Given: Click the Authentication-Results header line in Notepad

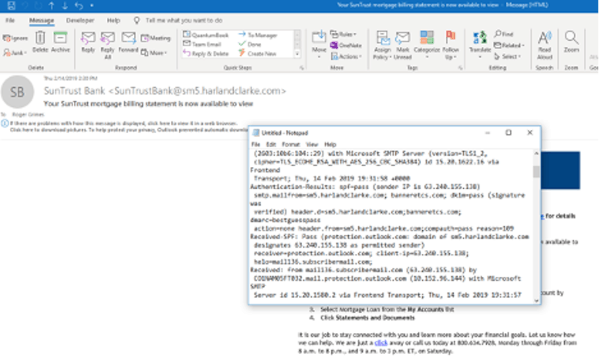Looking at the screenshot, I should 365,187.
